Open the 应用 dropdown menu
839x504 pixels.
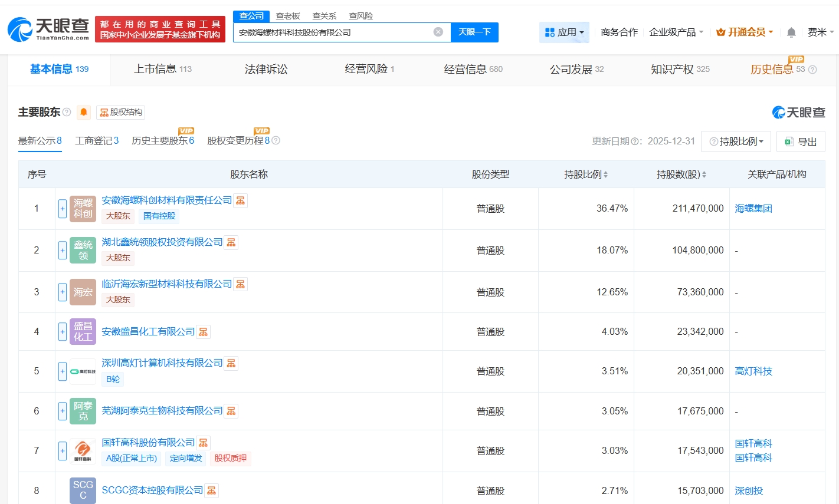564,32
